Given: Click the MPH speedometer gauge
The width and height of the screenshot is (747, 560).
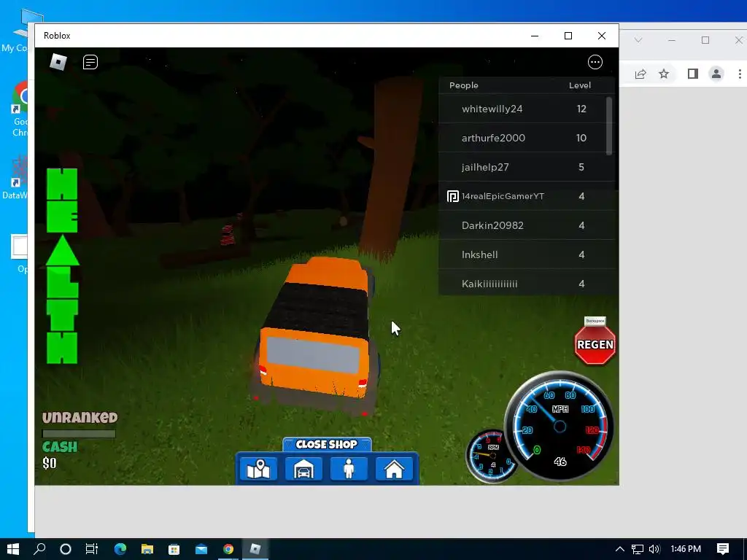Looking at the screenshot, I should (560, 425).
